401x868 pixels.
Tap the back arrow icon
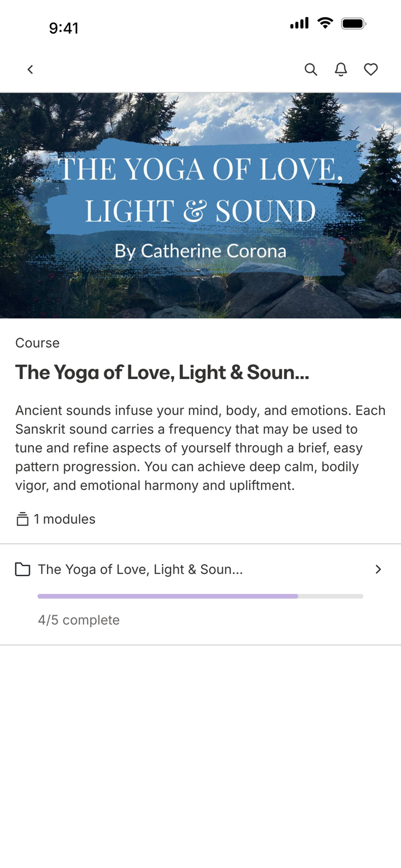[x=30, y=69]
